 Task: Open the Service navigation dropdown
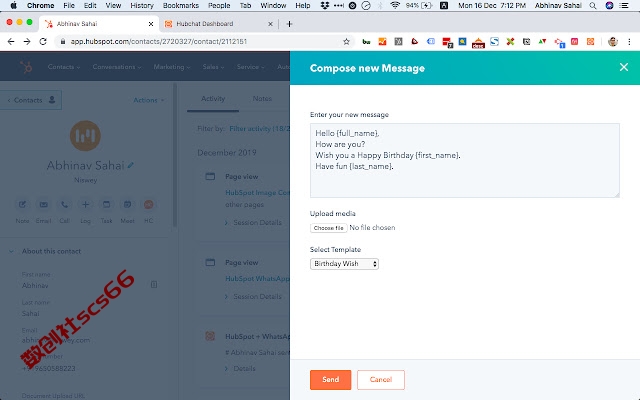point(251,67)
